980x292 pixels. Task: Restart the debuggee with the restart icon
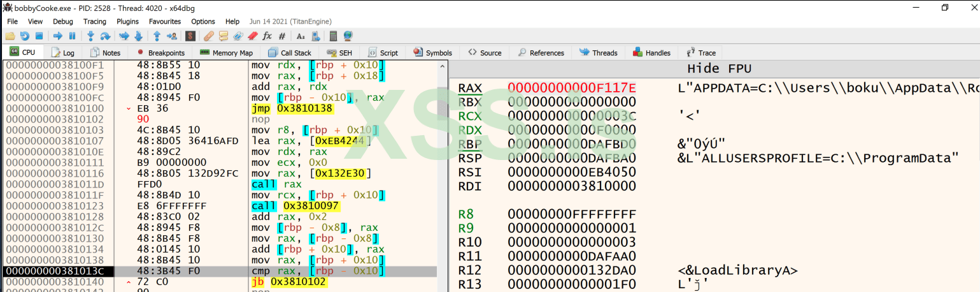pyautogui.click(x=25, y=36)
